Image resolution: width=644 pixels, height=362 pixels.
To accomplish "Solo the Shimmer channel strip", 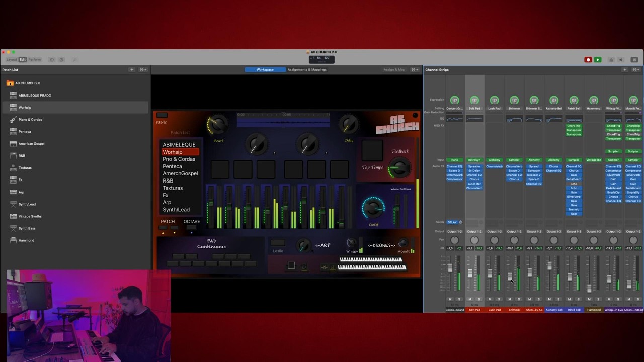I will point(518,299).
